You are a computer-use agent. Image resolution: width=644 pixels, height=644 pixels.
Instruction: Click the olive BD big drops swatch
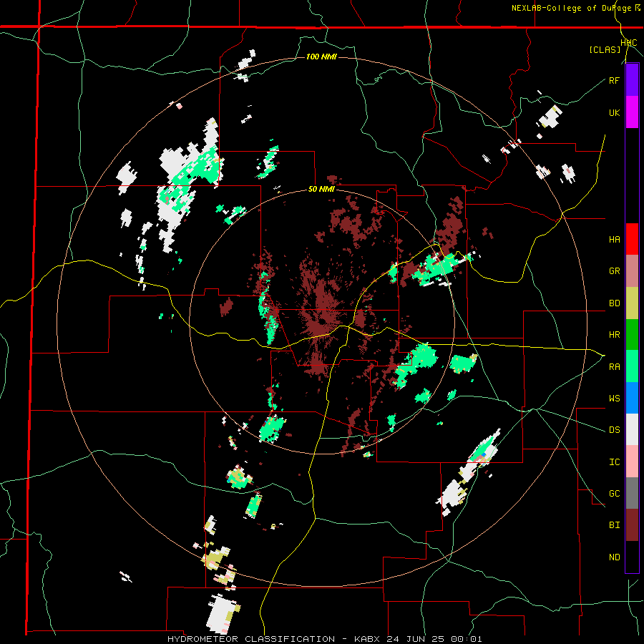point(632,303)
